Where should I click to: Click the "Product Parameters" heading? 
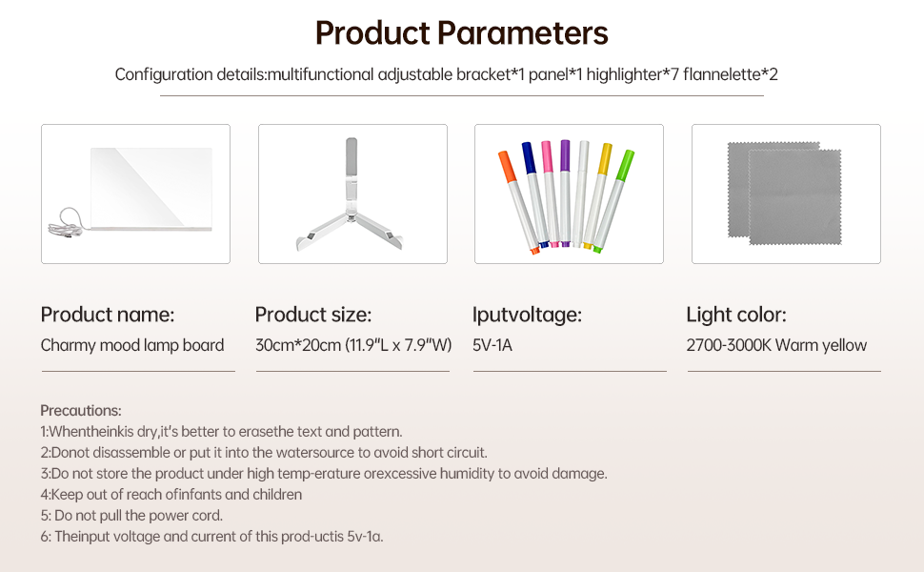462,33
